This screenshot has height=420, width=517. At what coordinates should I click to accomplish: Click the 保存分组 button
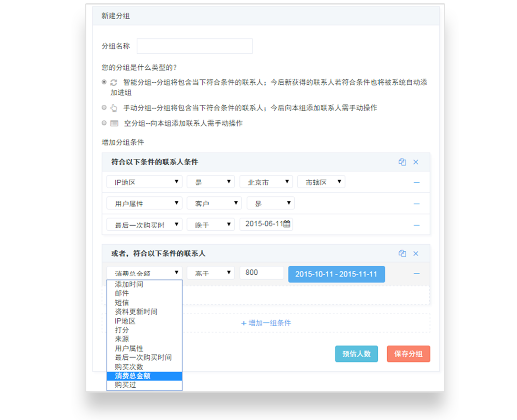tap(408, 354)
